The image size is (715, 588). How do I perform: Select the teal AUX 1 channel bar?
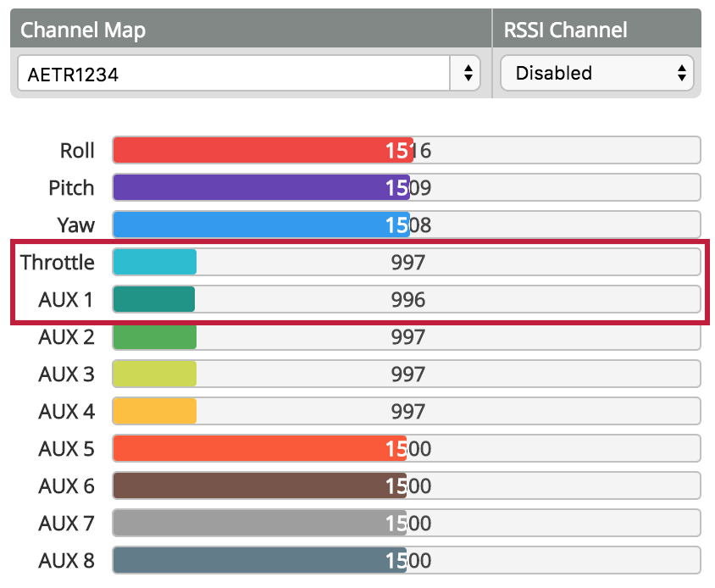(154, 300)
